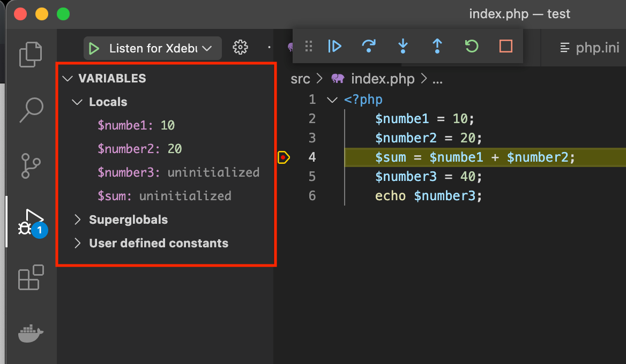Click the breakpoint marker on line 4
The image size is (626, 364).
[284, 157]
